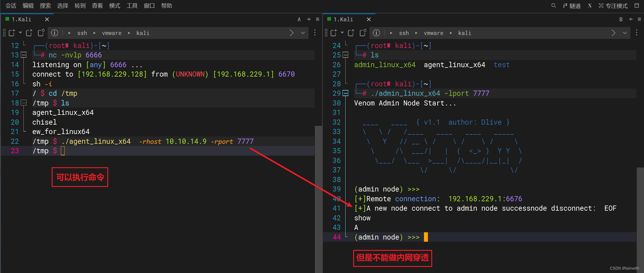Click reconnect session icon in right toolbar
The height and width of the screenshot is (273, 644).
(351, 33)
